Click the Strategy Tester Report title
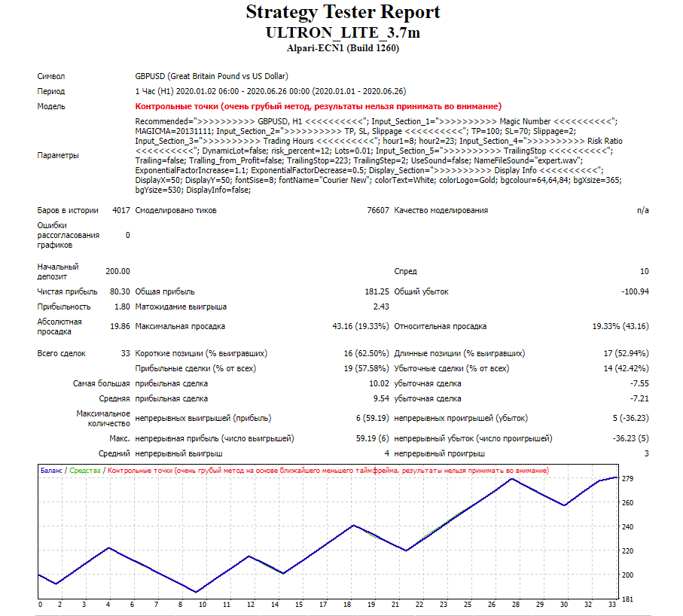683x616 pixels. pos(343,12)
